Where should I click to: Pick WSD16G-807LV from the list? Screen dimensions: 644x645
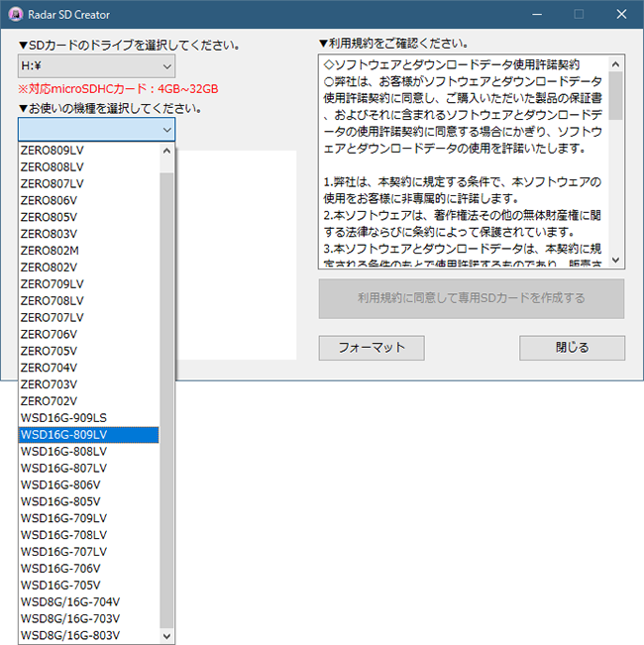(88, 468)
